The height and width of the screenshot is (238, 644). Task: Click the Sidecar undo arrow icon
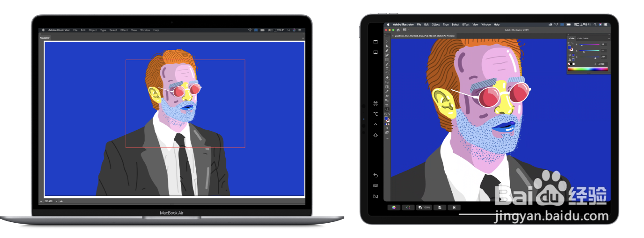click(375, 175)
